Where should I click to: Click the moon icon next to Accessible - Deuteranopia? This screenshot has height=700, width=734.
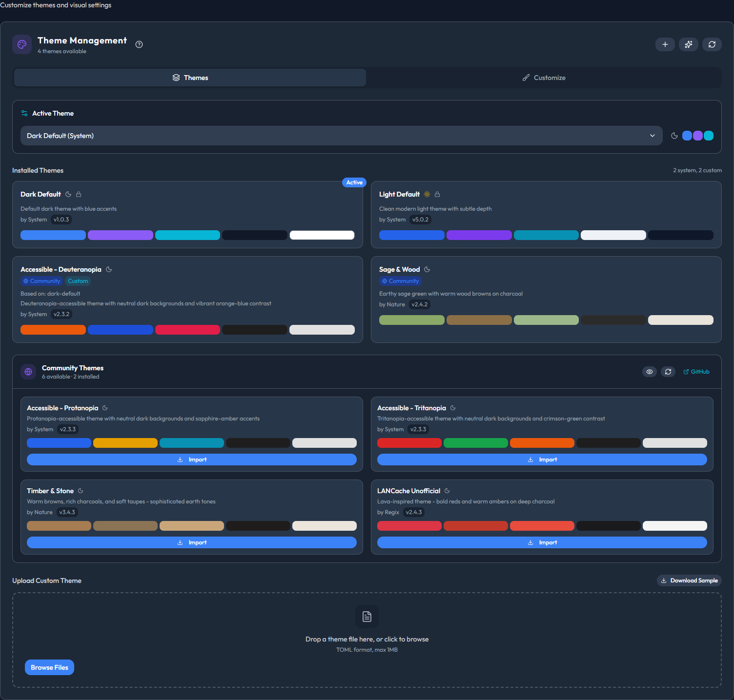(109, 269)
